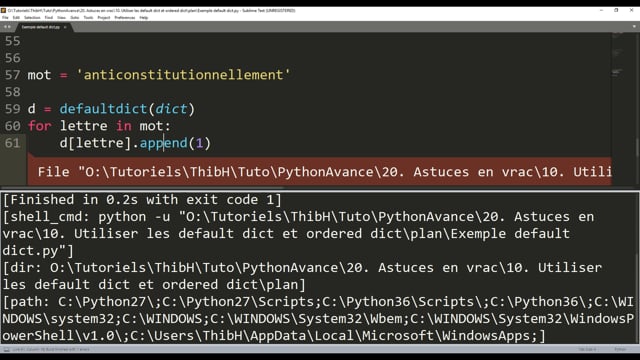Open the File menu

5,18
